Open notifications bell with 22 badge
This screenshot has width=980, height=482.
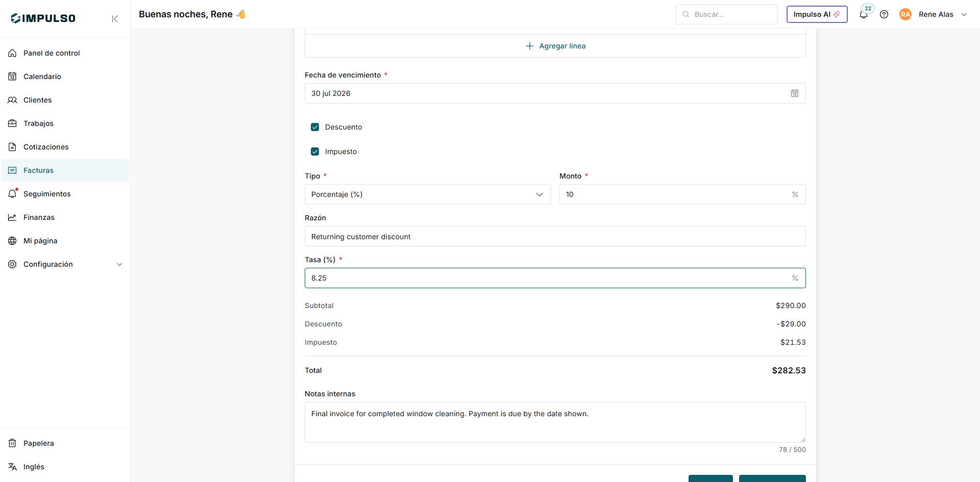click(864, 14)
